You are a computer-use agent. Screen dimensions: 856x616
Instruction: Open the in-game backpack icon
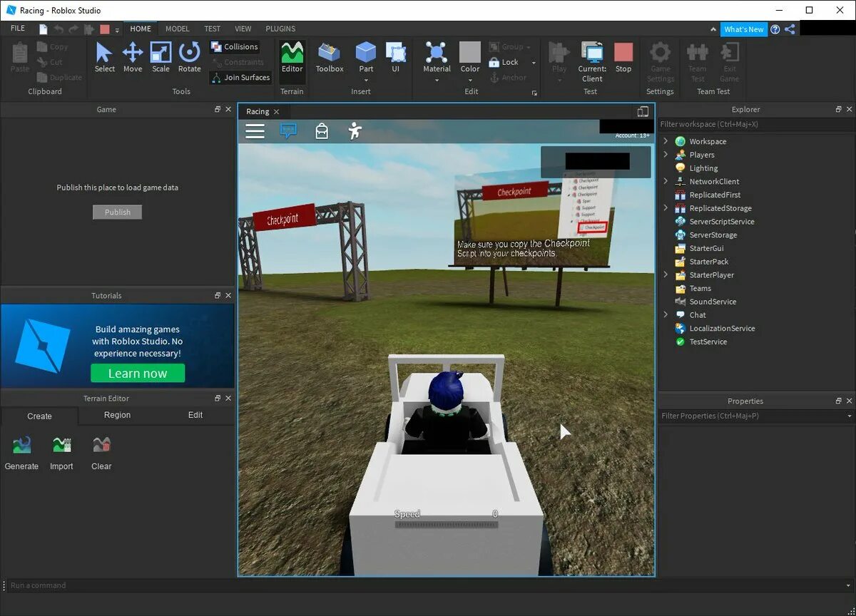pos(322,131)
